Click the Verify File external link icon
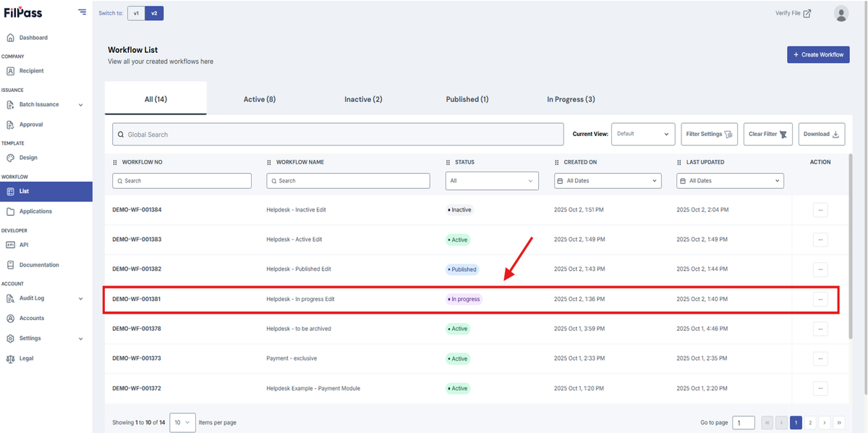The width and height of the screenshot is (868, 433). point(807,13)
